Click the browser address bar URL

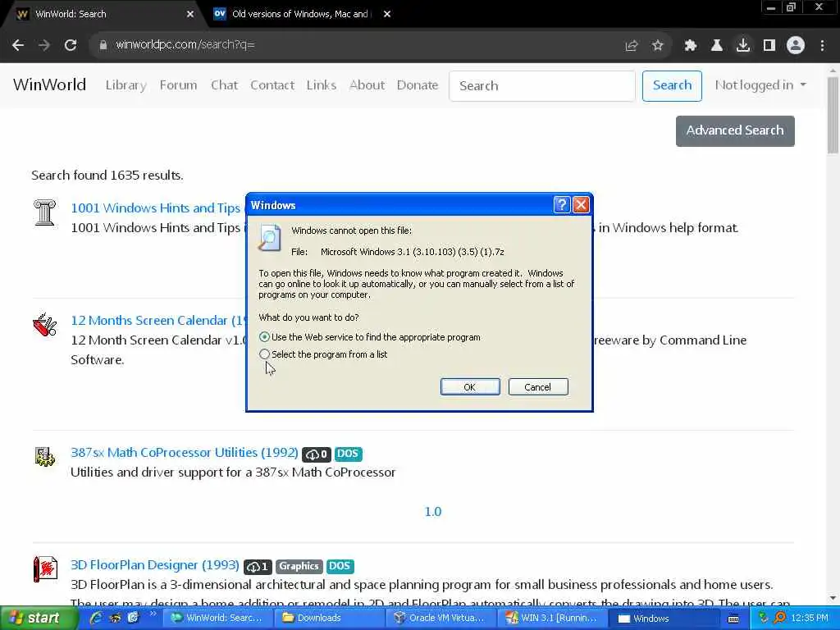click(185, 44)
